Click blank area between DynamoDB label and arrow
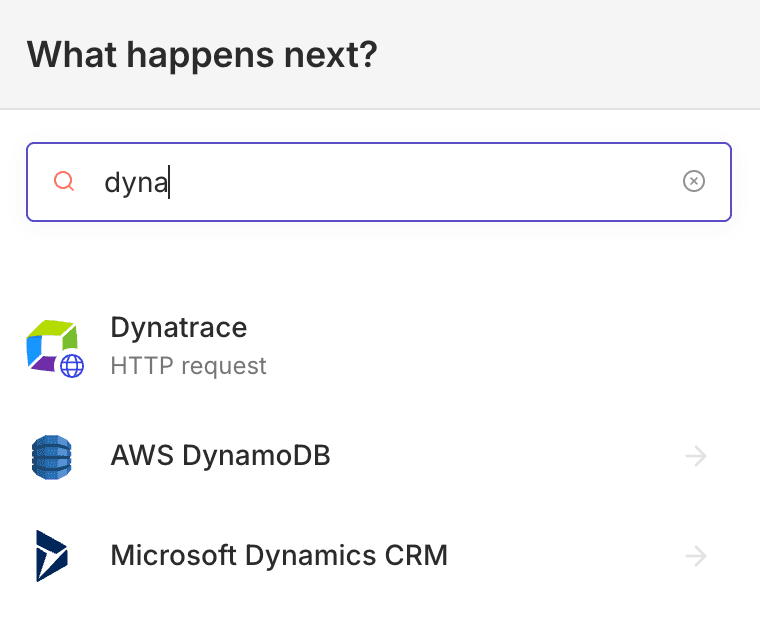 pyautogui.click(x=500, y=457)
